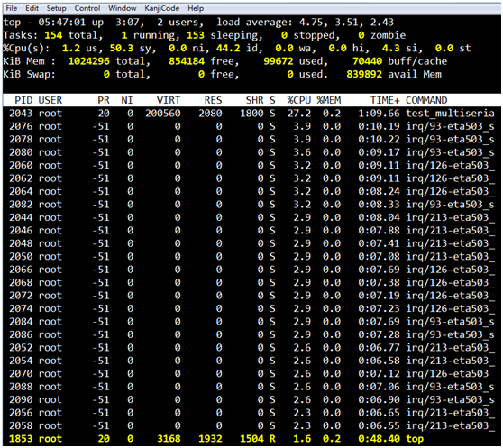Click the VIRT column header
This screenshot has height=448, width=503.
click(x=169, y=100)
